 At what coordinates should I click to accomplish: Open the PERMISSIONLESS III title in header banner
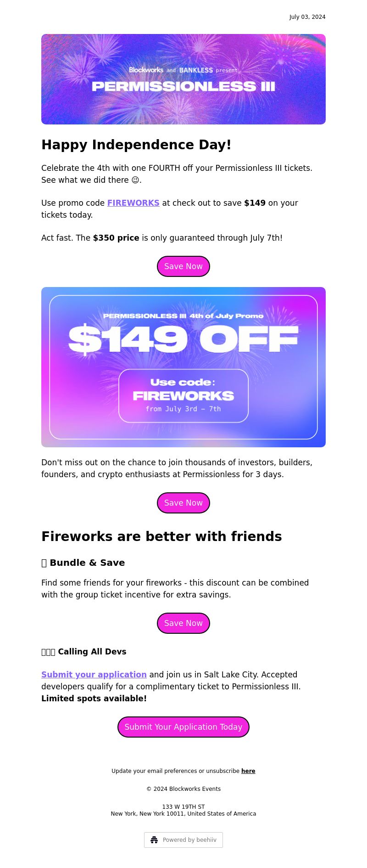183,86
